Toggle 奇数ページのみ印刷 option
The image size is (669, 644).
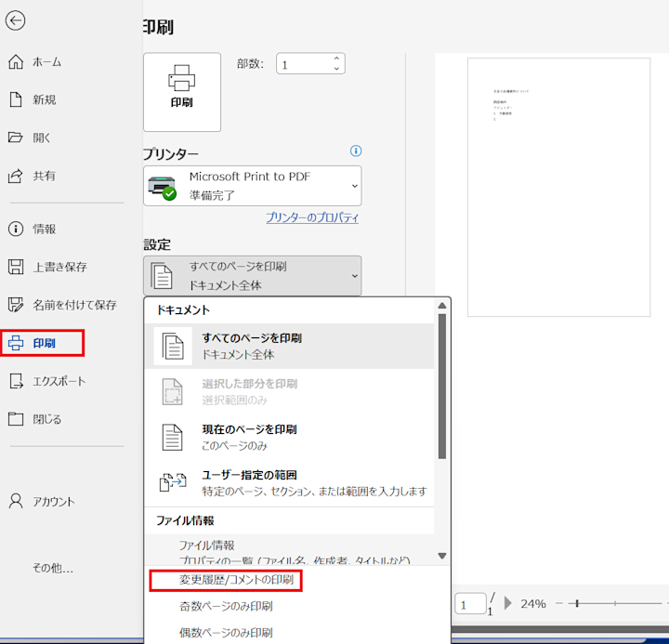(x=226, y=606)
